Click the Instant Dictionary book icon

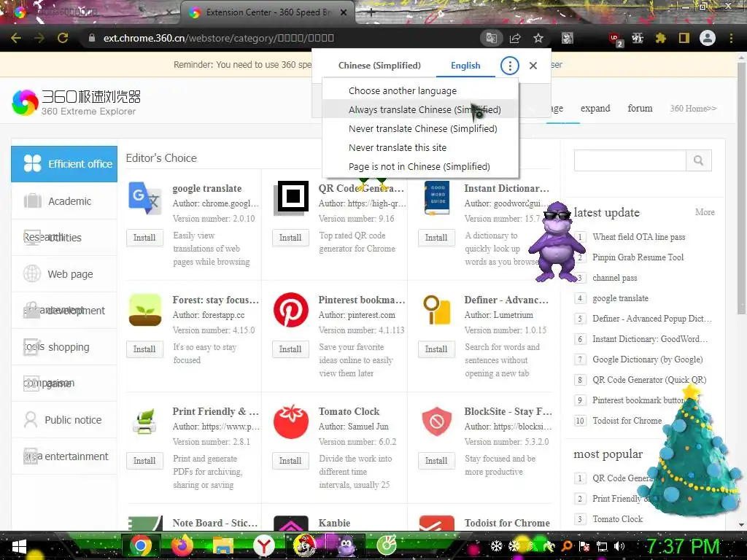[x=437, y=198]
